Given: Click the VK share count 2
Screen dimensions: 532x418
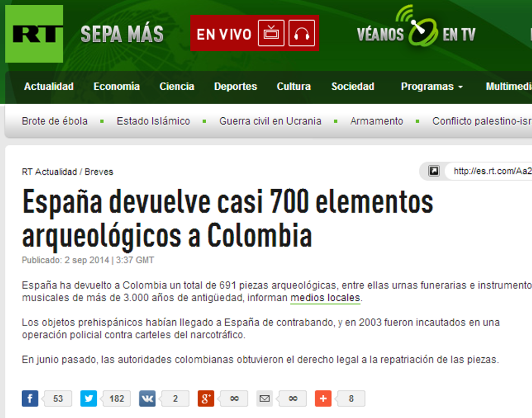Looking at the screenshot, I should [176, 398].
